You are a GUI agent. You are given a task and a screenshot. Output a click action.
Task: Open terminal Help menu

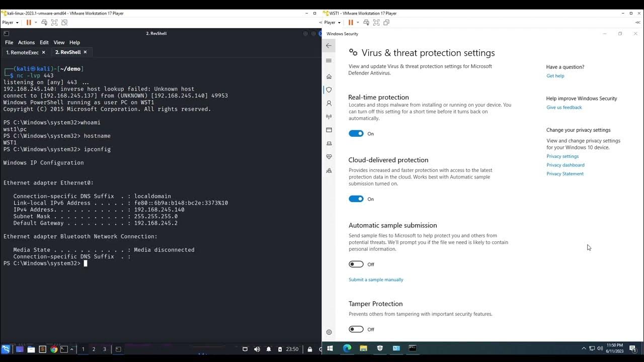[74, 43]
